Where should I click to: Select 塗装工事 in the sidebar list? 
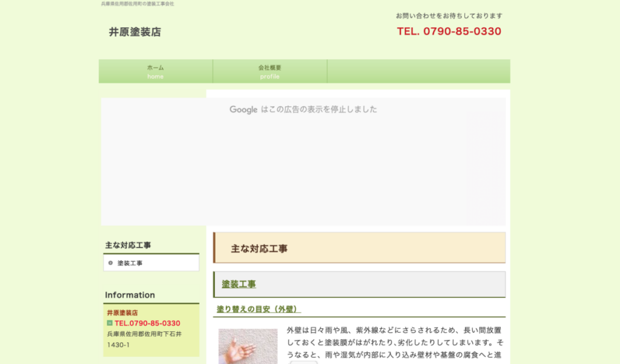[130, 264]
